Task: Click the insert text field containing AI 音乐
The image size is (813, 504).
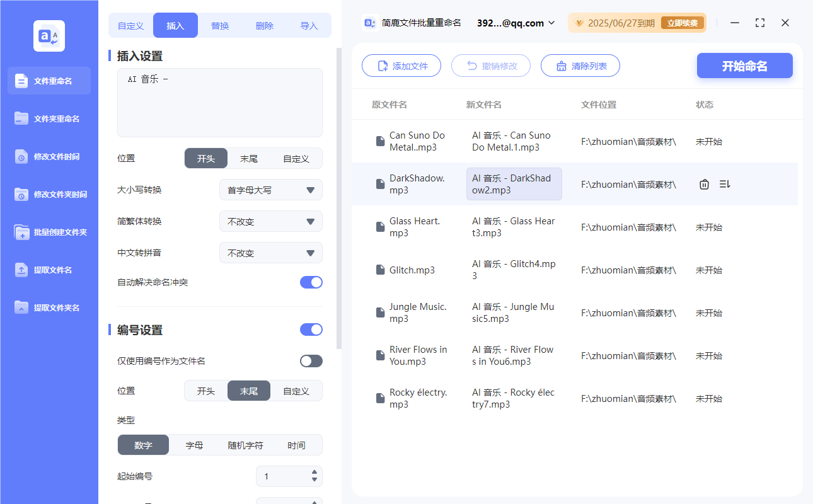Action: tap(219, 102)
